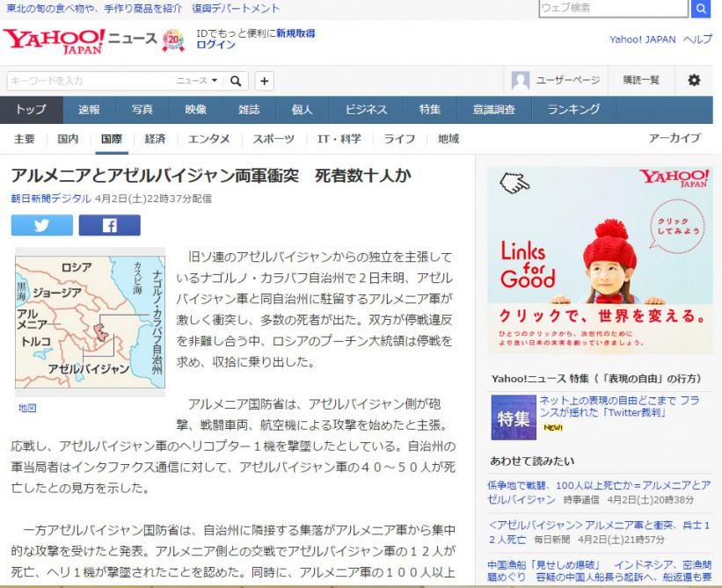Open the Nagorno-Karabakh map thumbnail
The image size is (722, 588).
coord(91,322)
